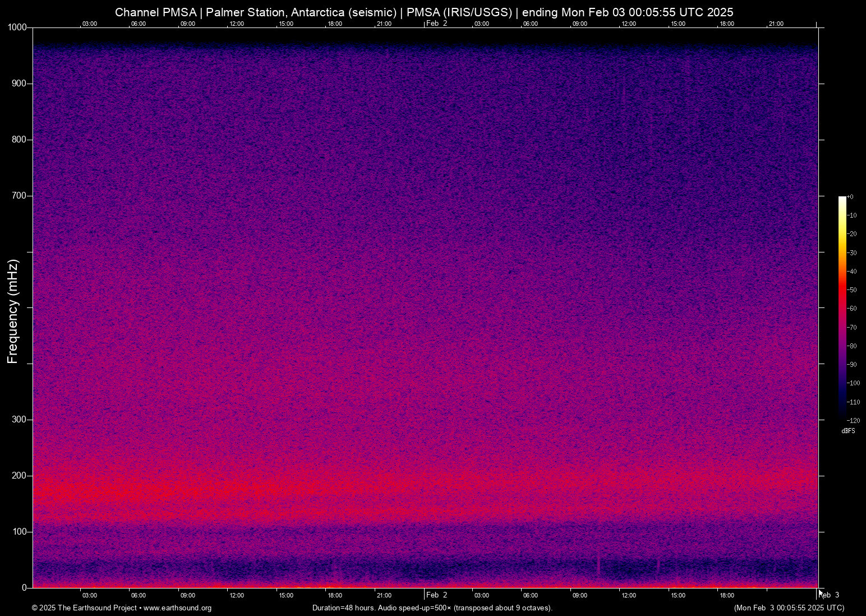Click the 100 label on the frequency axis
866x616 pixels.
click(x=20, y=532)
